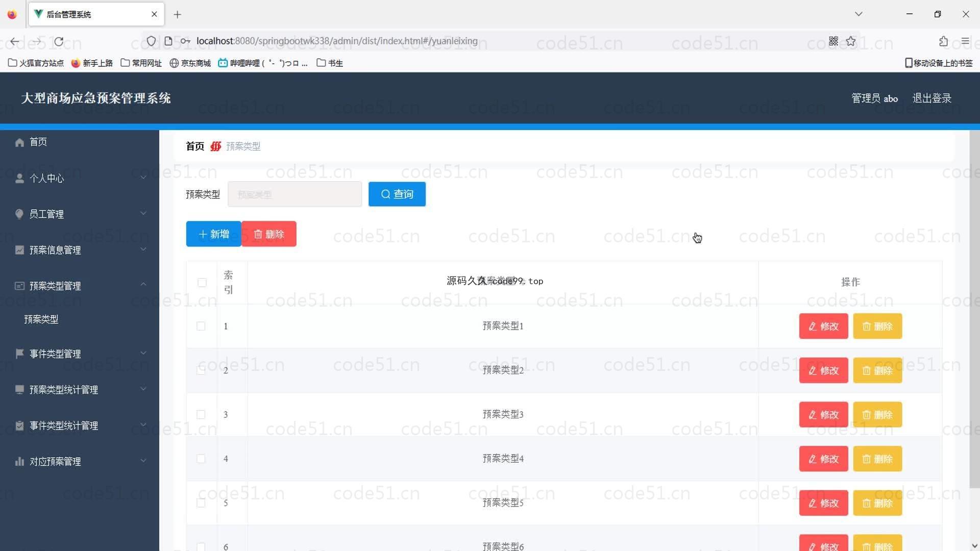980x551 pixels.
Task: Open a new browser tab
Action: 177,15
